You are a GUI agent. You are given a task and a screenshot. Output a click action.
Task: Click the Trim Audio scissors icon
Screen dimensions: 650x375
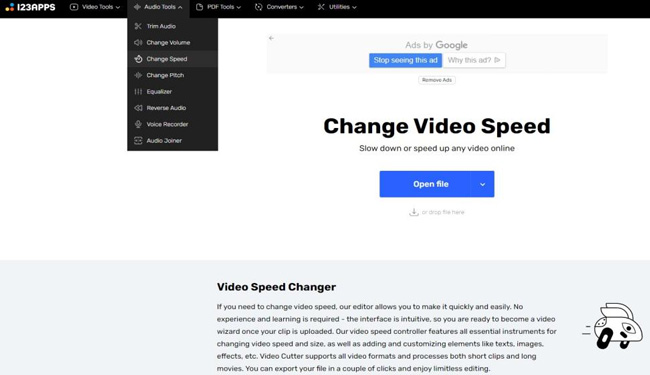point(138,26)
